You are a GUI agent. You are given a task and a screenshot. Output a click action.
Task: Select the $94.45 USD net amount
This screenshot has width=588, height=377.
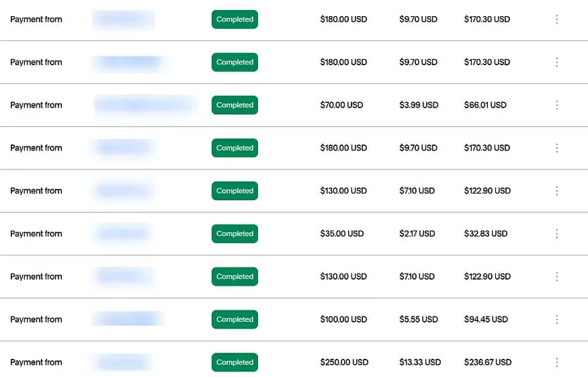486,319
